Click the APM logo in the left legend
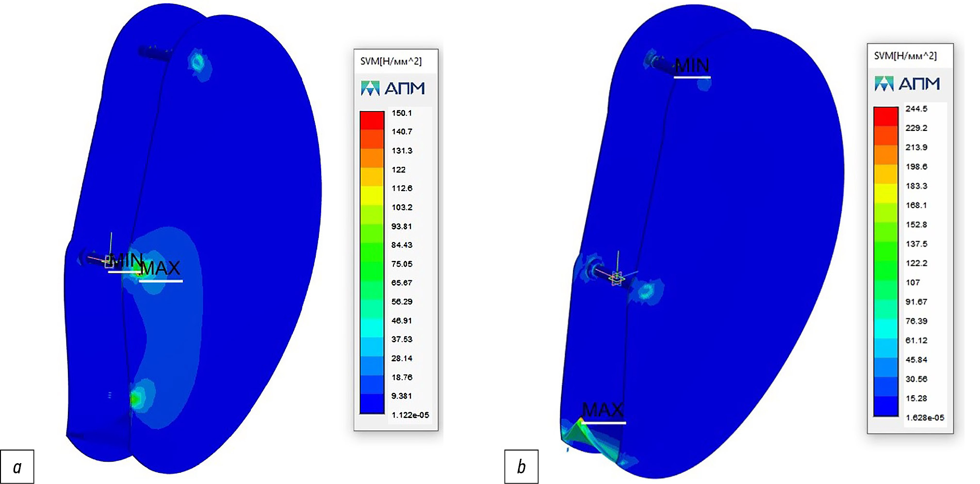980x484 pixels. click(393, 88)
